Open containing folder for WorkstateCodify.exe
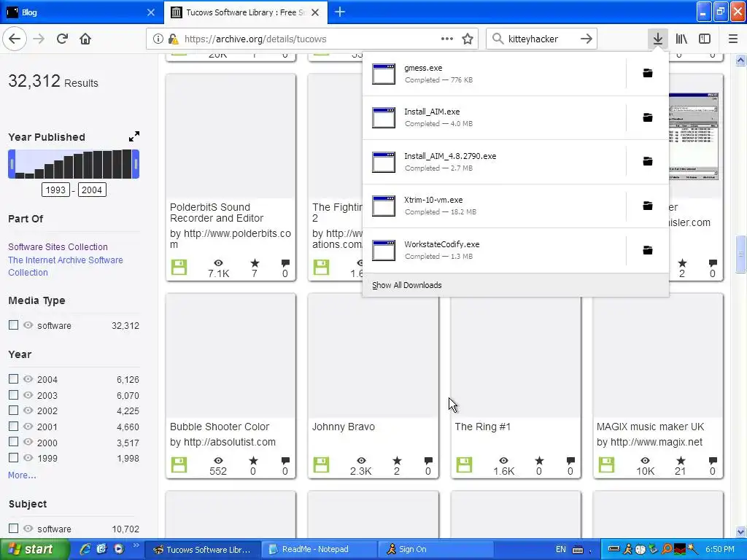The image size is (747, 560). click(648, 250)
